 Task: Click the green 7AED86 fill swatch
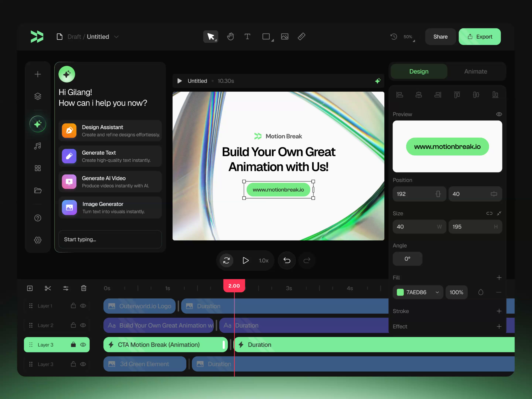coord(400,292)
